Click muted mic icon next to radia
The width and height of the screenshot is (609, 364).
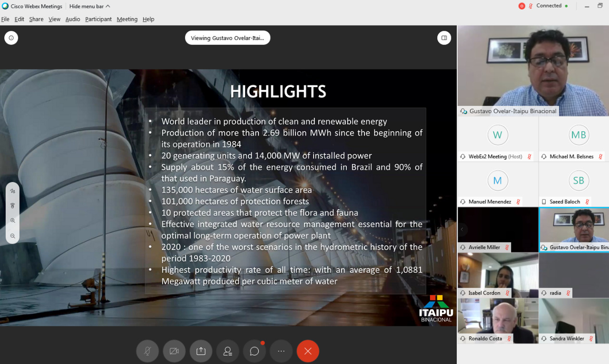tap(568, 293)
